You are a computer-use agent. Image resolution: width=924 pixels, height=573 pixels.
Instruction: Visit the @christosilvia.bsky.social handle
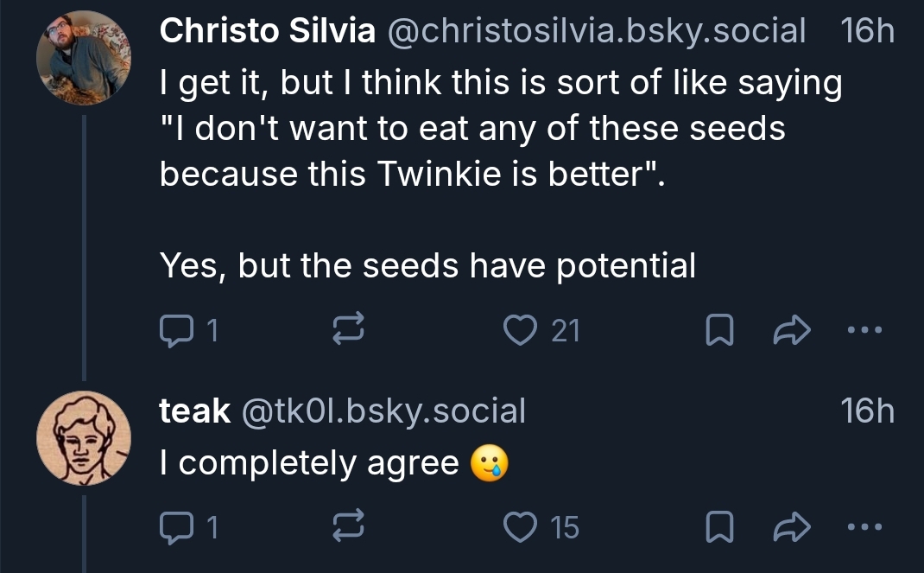click(595, 32)
